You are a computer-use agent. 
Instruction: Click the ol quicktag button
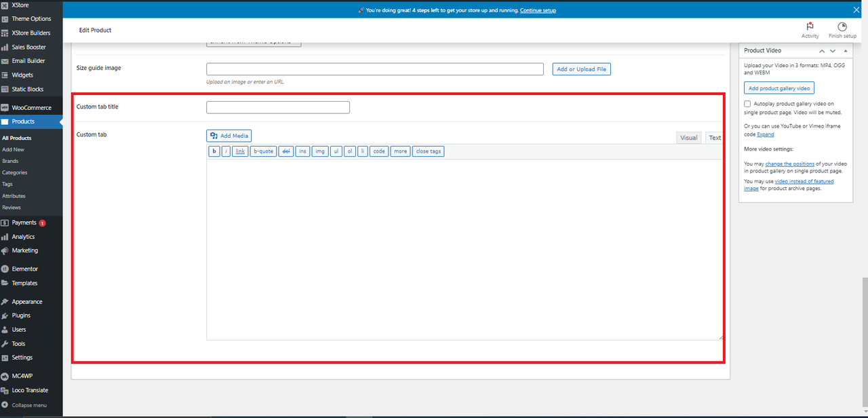(x=350, y=151)
